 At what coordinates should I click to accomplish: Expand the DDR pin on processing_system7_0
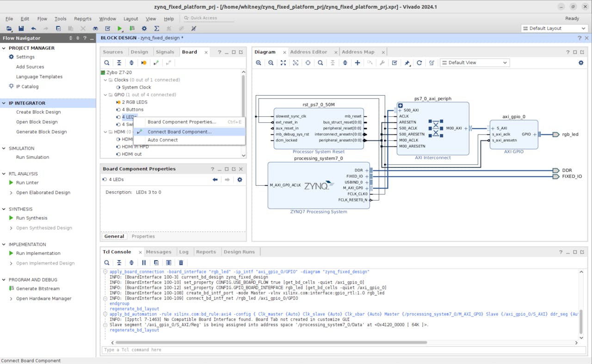[367, 170]
